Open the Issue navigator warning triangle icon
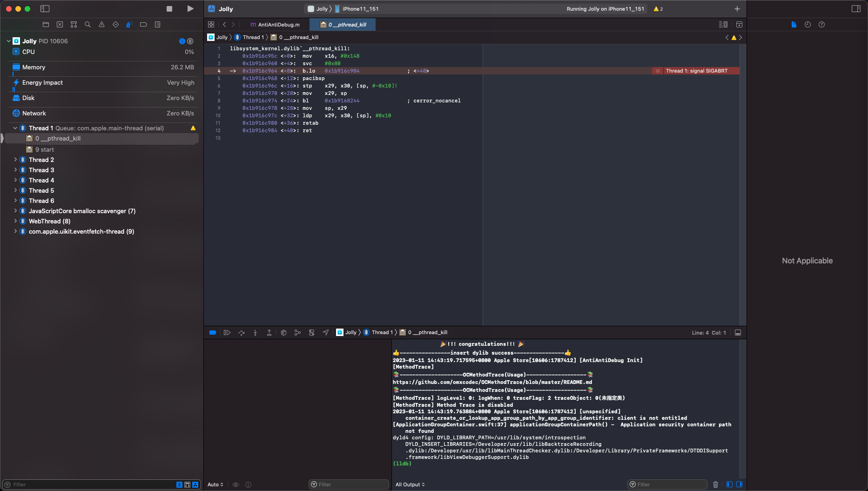Viewport: 868px width, 491px height. [101, 25]
